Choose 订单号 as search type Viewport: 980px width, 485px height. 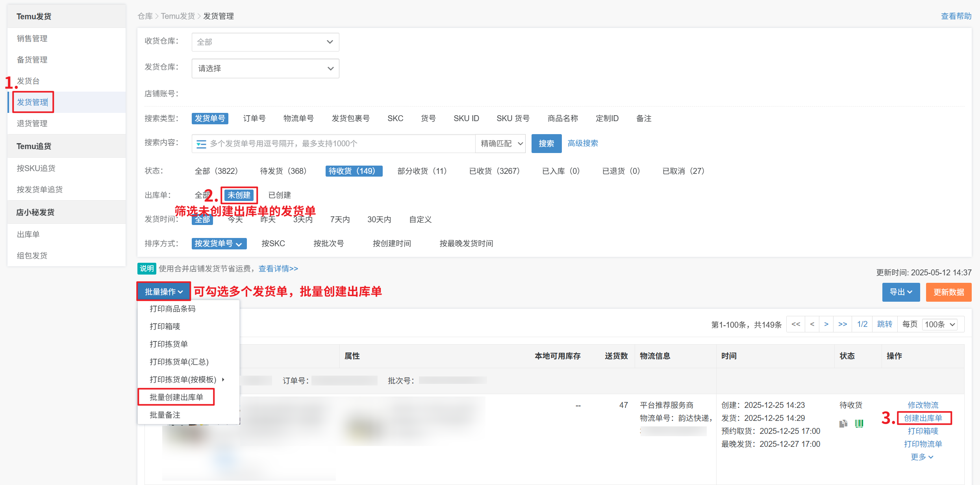point(254,118)
